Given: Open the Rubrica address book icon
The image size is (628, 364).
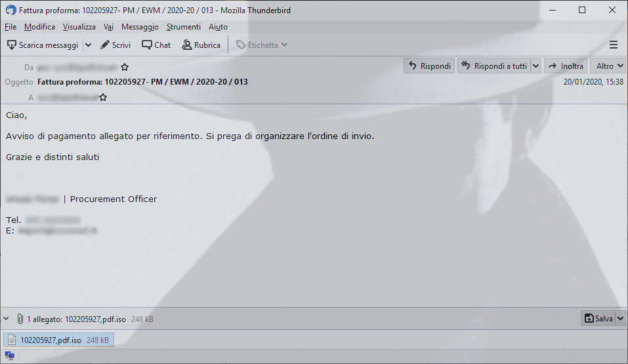Looking at the screenshot, I should (186, 45).
